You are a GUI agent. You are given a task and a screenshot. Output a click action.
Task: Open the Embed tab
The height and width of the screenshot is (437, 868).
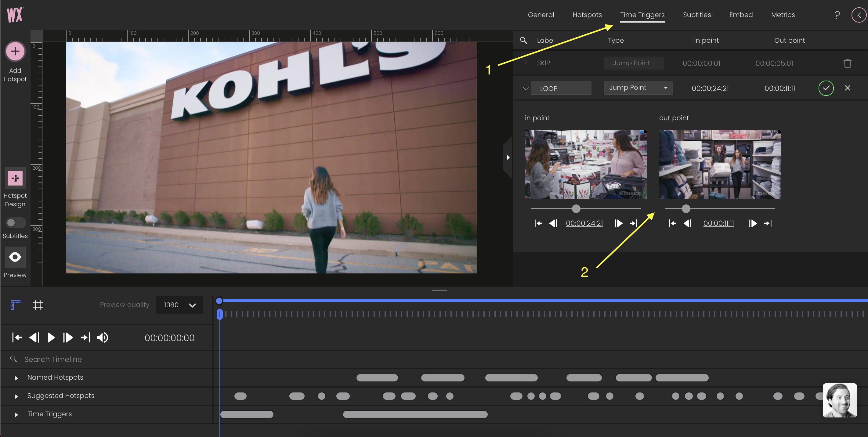(741, 15)
